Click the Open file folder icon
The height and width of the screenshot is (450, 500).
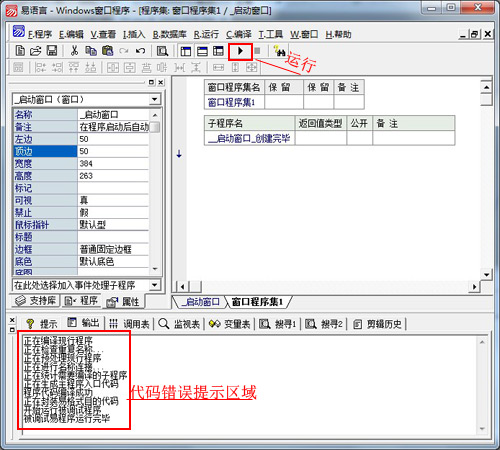[35, 51]
